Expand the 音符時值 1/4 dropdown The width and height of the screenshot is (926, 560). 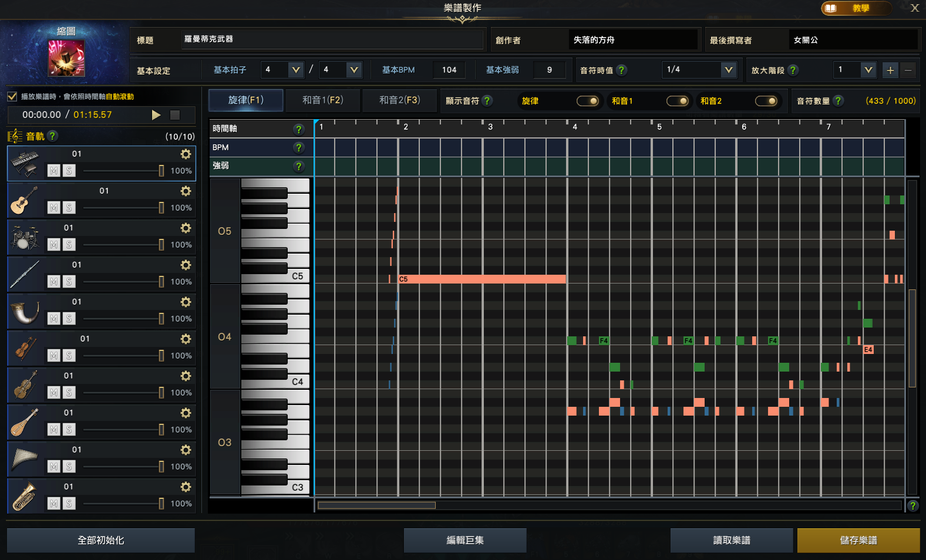pos(728,70)
